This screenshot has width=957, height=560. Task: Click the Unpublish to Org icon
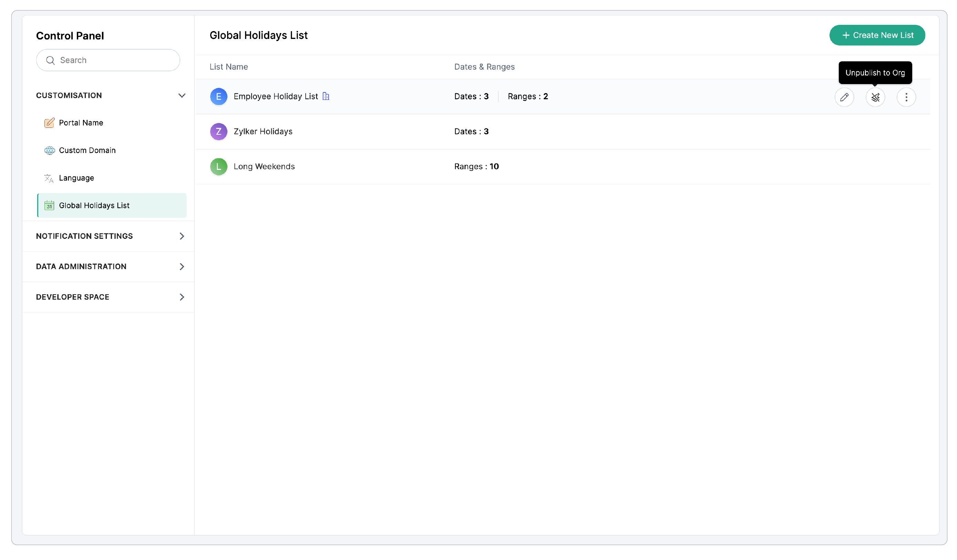[x=875, y=97]
